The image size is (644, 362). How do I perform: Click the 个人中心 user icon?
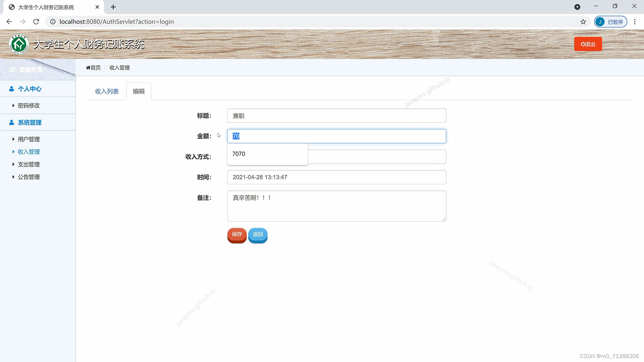click(11, 89)
